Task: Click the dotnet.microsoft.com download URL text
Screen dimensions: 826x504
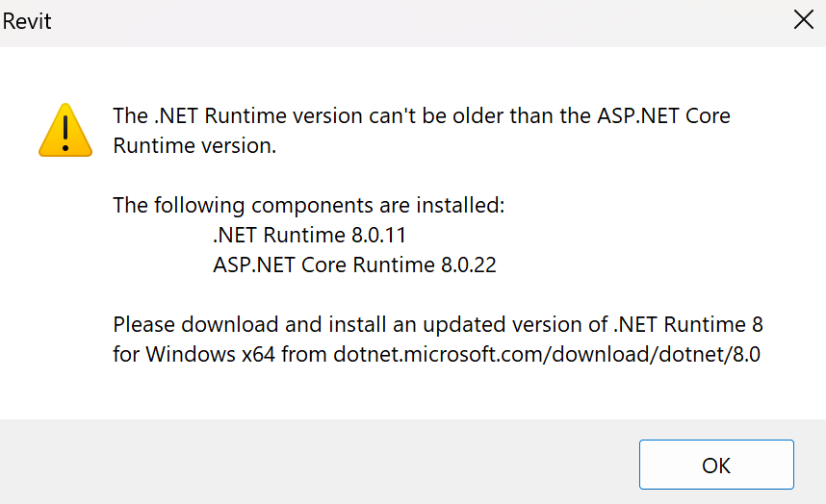Action: coord(547,353)
